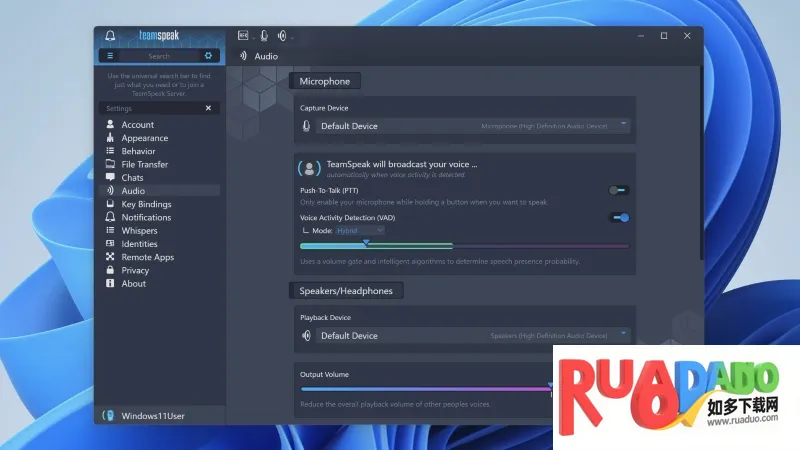The width and height of the screenshot is (800, 450).
Task: Click the Windows11User avatar icon
Action: [x=108, y=415]
